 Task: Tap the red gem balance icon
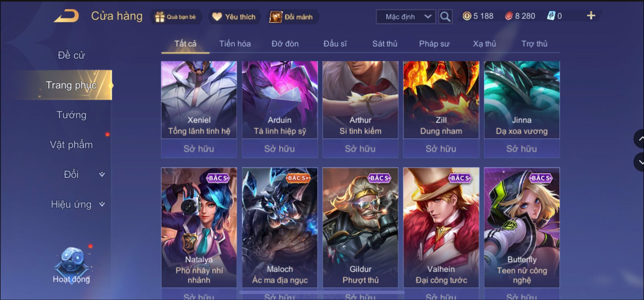508,16
